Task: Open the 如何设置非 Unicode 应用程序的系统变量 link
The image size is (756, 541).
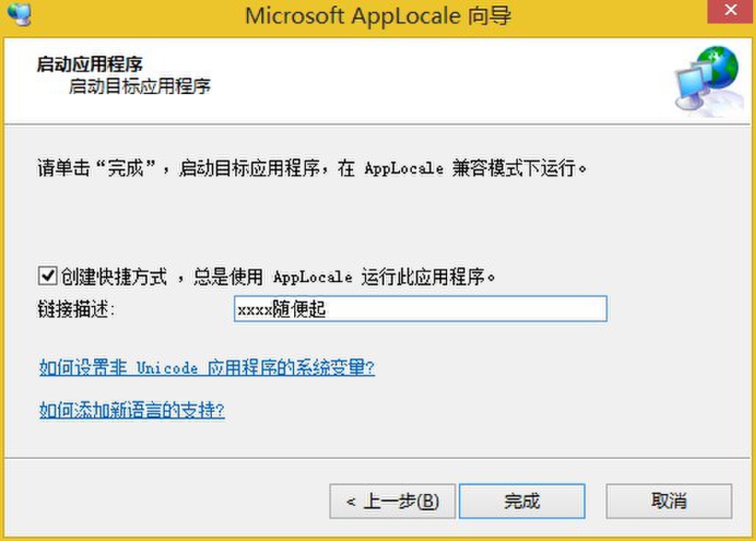Action: [x=207, y=368]
